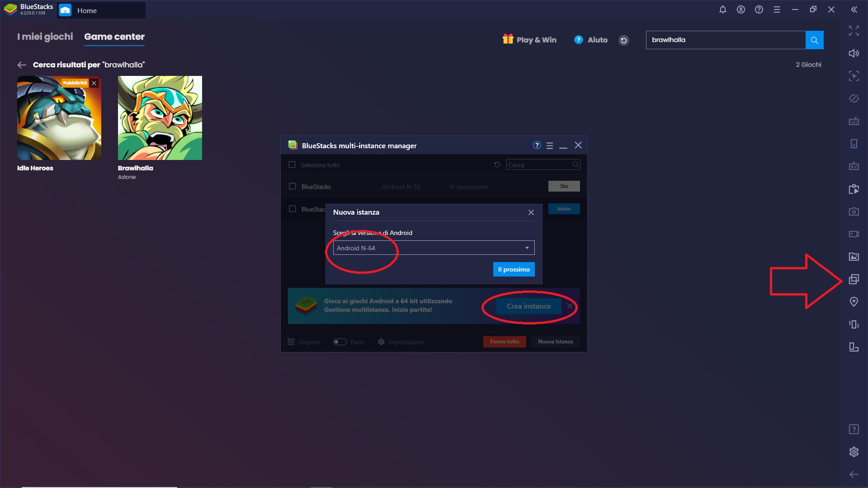
Task: Click the volume speaker icon in sidebar
Action: [x=854, y=53]
